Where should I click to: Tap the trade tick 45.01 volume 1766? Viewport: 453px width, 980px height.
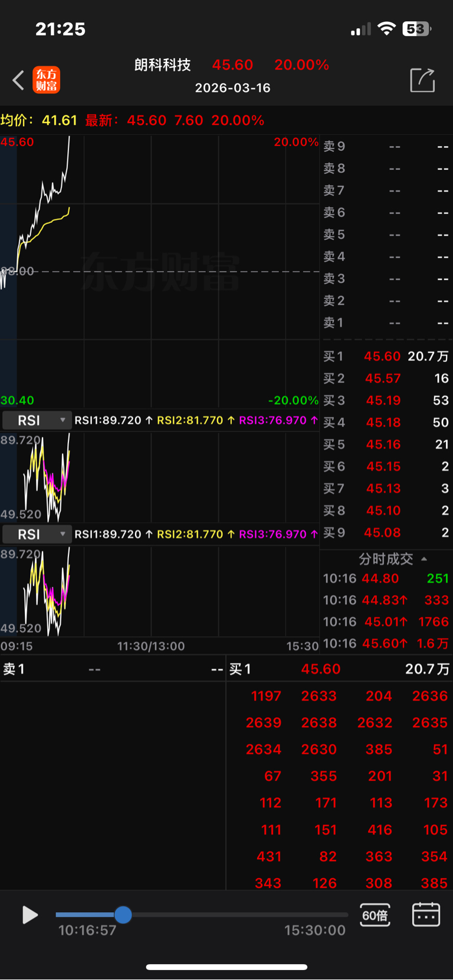pyautogui.click(x=386, y=622)
